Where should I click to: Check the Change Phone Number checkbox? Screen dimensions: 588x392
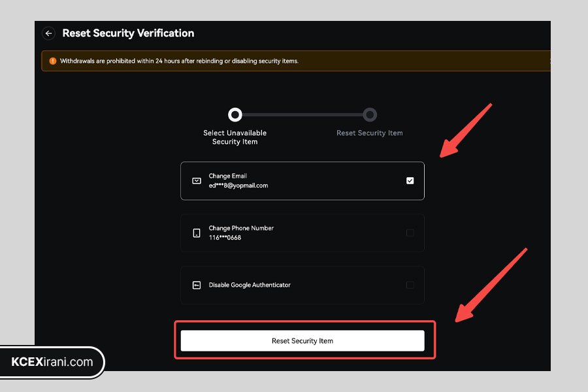tap(410, 233)
